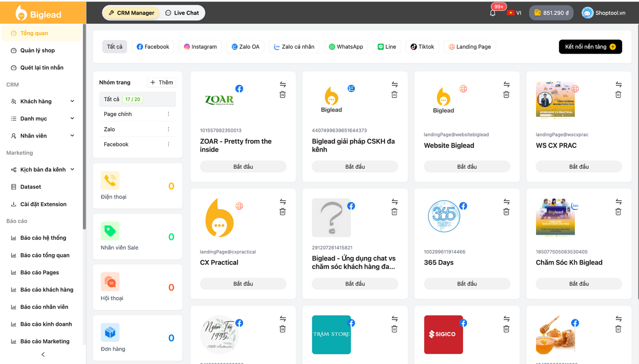Click swap icon on WS CX PRAC card
The width and height of the screenshot is (639, 364).
click(x=618, y=84)
